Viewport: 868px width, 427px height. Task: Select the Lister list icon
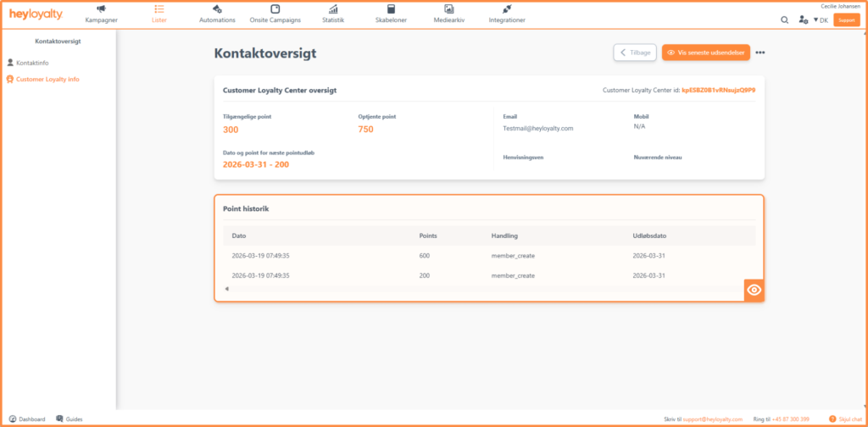tap(159, 8)
